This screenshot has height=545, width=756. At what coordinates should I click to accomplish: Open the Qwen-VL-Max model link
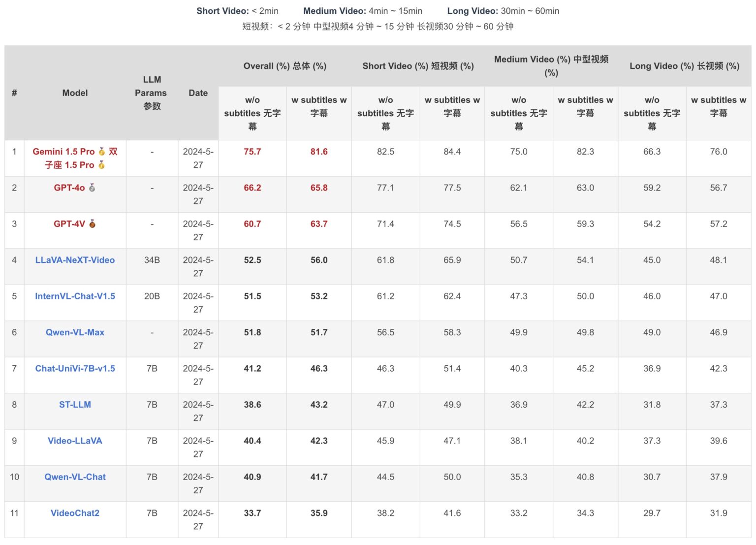point(75,332)
